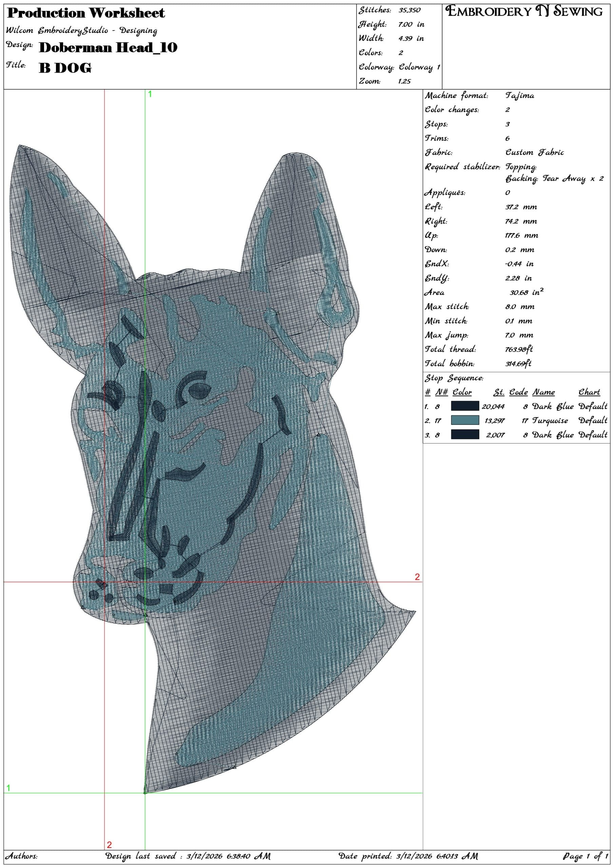This screenshot has width=614, height=868.
Task: Click the area value '30.68 in²'
Action: click(526, 292)
